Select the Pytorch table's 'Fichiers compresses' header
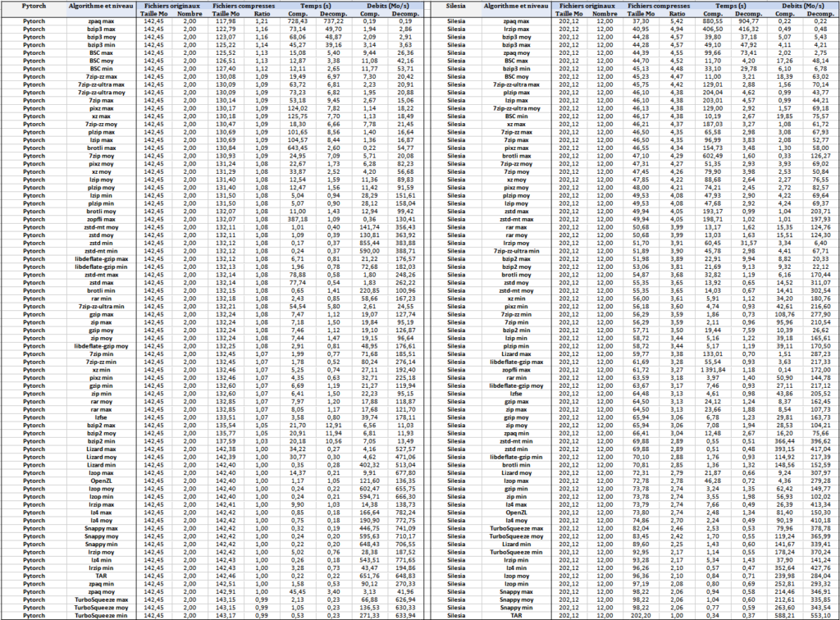The height and width of the screenshot is (620, 840). click(244, 6)
